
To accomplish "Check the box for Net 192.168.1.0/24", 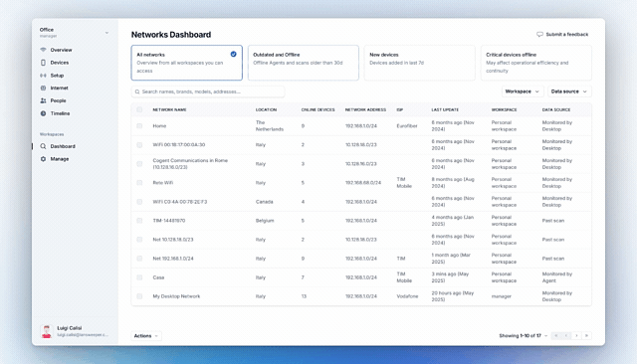I will click(x=139, y=259).
